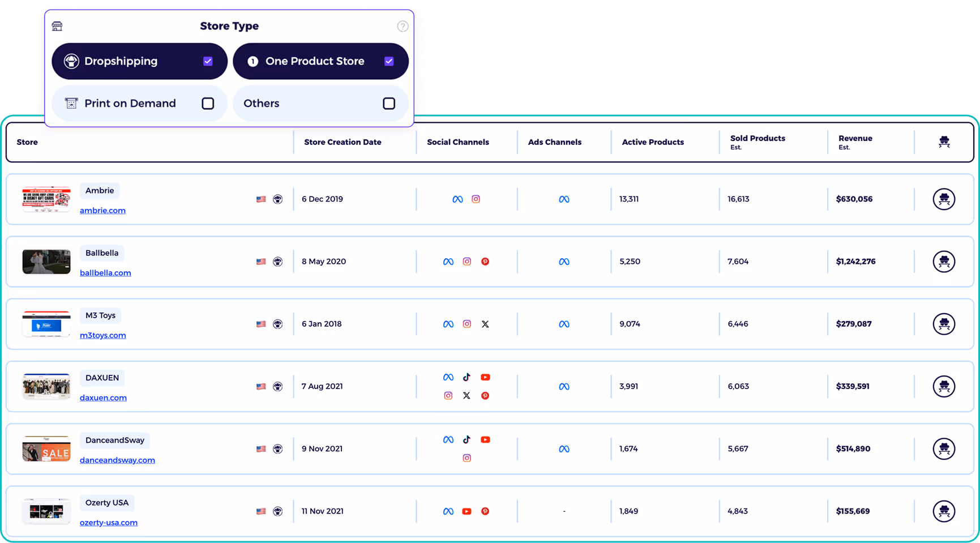Open DAXUEN's TikTok social channel icon

pos(467,377)
